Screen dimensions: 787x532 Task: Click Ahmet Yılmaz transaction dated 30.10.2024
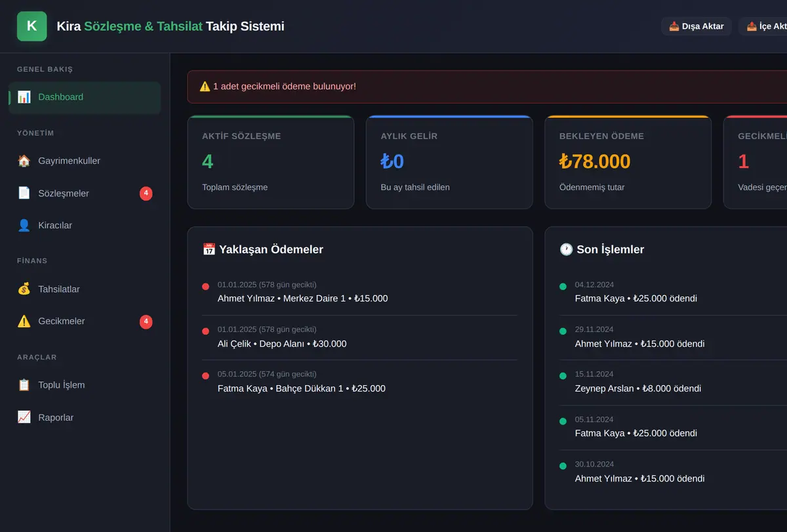point(673,472)
